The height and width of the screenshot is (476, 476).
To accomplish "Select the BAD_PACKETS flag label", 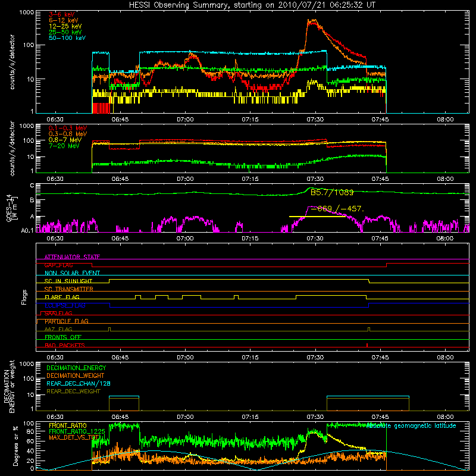I will pyautogui.click(x=65, y=345).
